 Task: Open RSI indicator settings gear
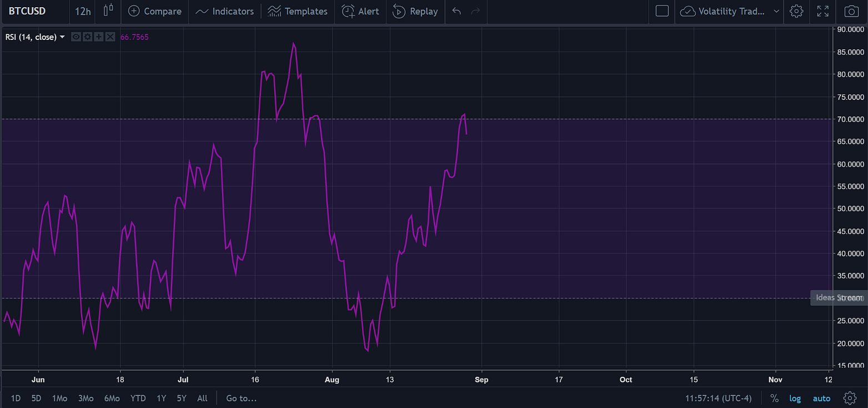coord(87,37)
